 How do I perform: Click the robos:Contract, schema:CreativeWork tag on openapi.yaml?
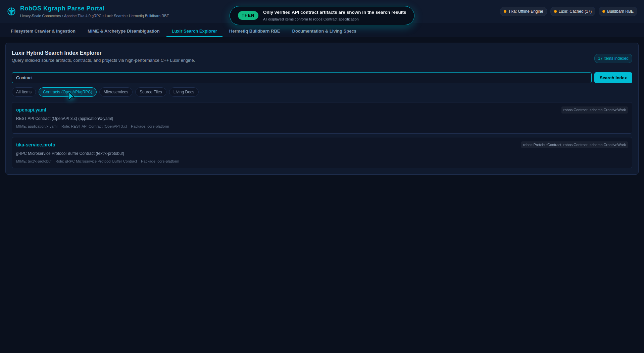tap(594, 110)
